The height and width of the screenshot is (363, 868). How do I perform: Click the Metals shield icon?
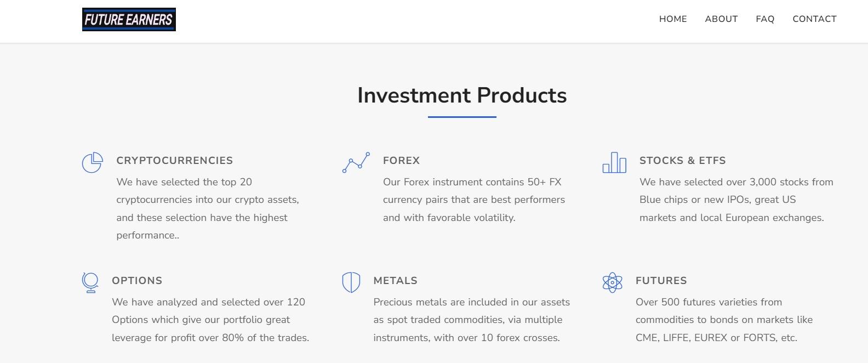tap(351, 282)
